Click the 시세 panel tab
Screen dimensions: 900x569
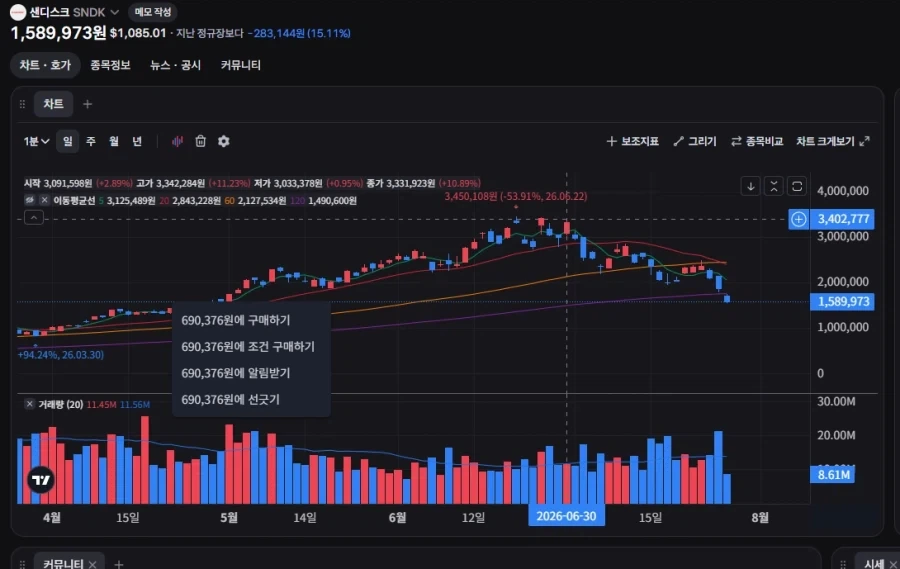click(x=875, y=564)
